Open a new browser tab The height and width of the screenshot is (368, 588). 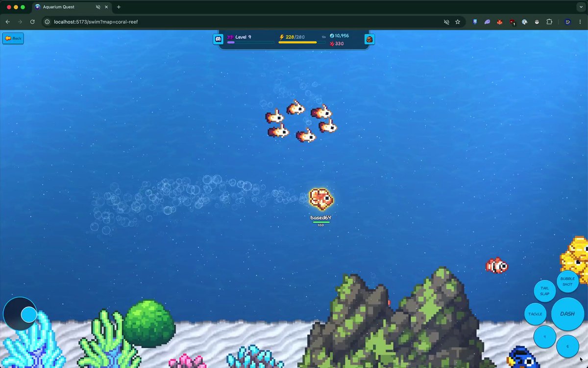coord(119,7)
